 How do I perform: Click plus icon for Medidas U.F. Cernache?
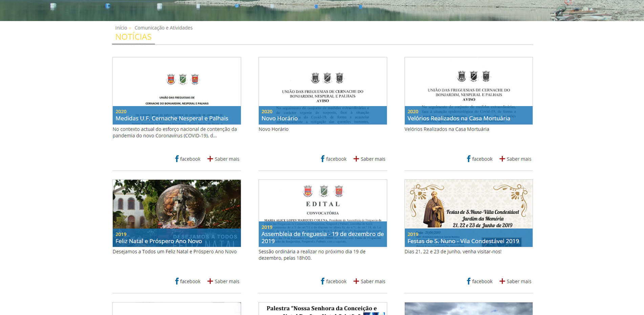pyautogui.click(x=210, y=159)
